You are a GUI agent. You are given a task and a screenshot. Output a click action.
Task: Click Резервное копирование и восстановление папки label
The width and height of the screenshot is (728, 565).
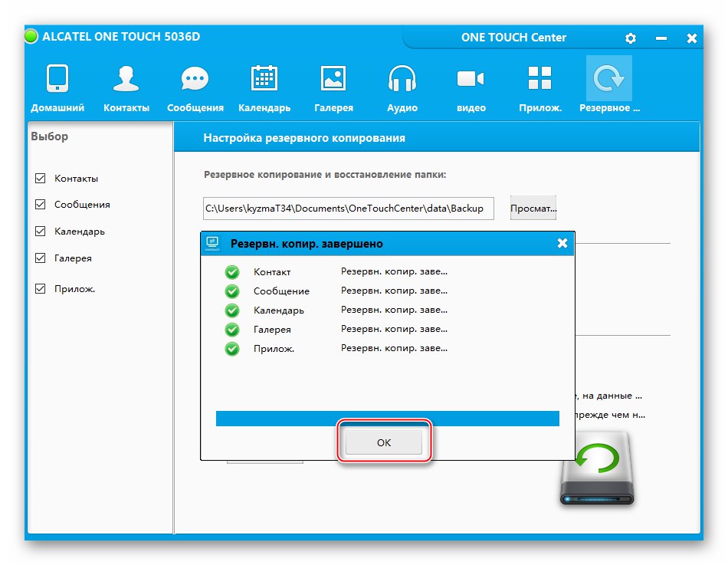click(325, 175)
